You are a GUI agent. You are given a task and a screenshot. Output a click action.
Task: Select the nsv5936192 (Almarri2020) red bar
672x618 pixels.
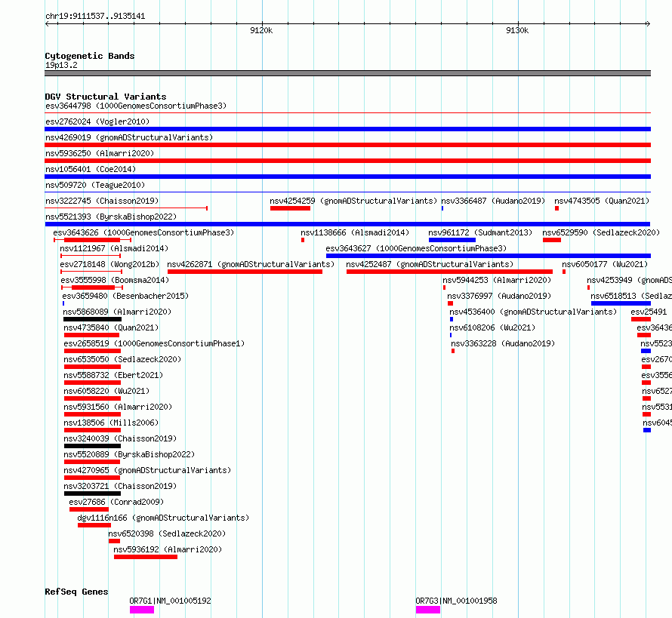pyautogui.click(x=146, y=557)
